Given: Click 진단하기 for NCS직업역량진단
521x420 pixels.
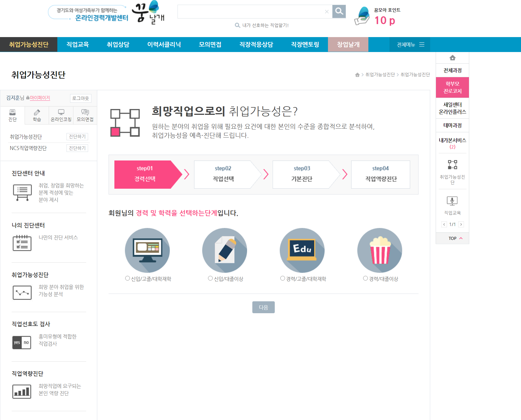Looking at the screenshot, I should [77, 148].
